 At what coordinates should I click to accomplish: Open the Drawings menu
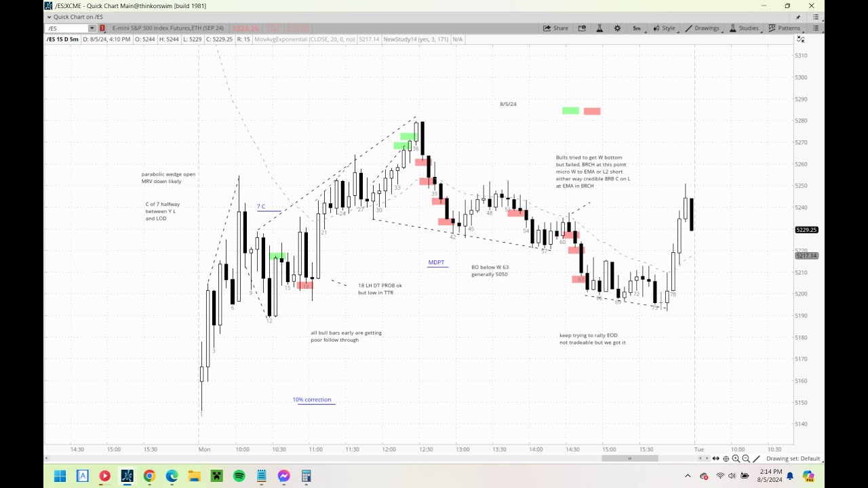click(x=702, y=28)
